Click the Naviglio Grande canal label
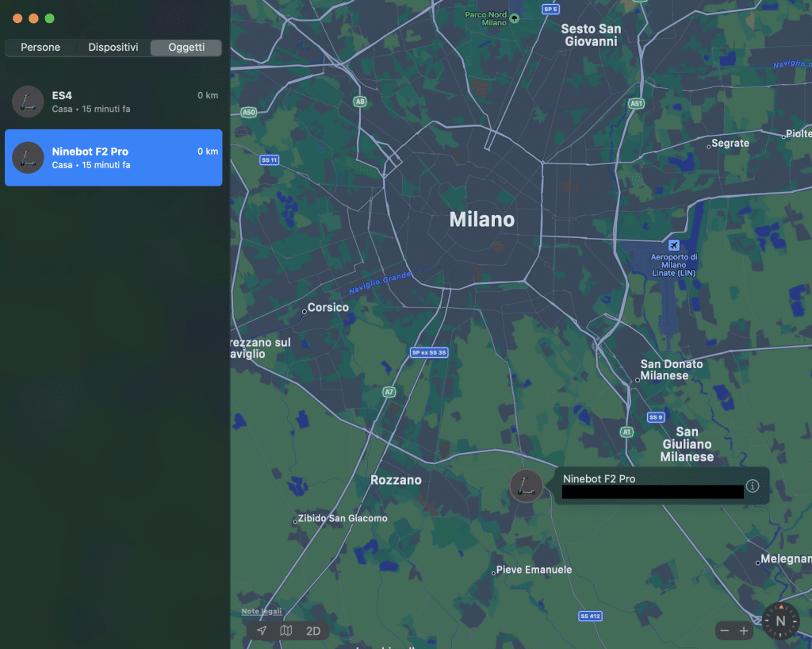Screen dimensions: 812x649 (380, 282)
